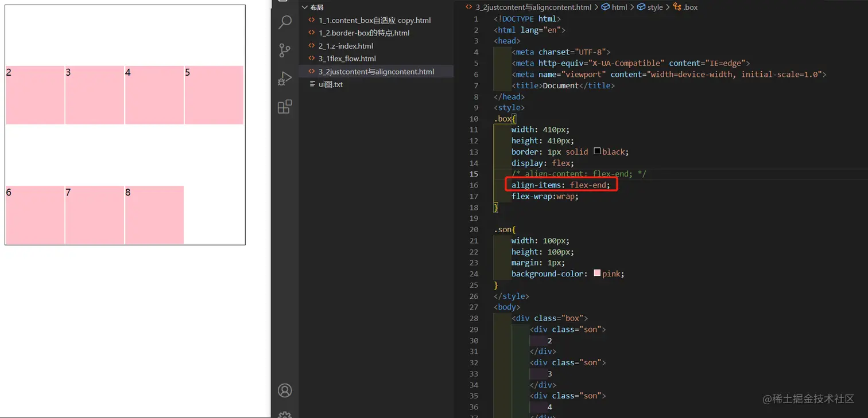Open the Search view in the activity bar
868x418 pixels.
click(x=285, y=22)
